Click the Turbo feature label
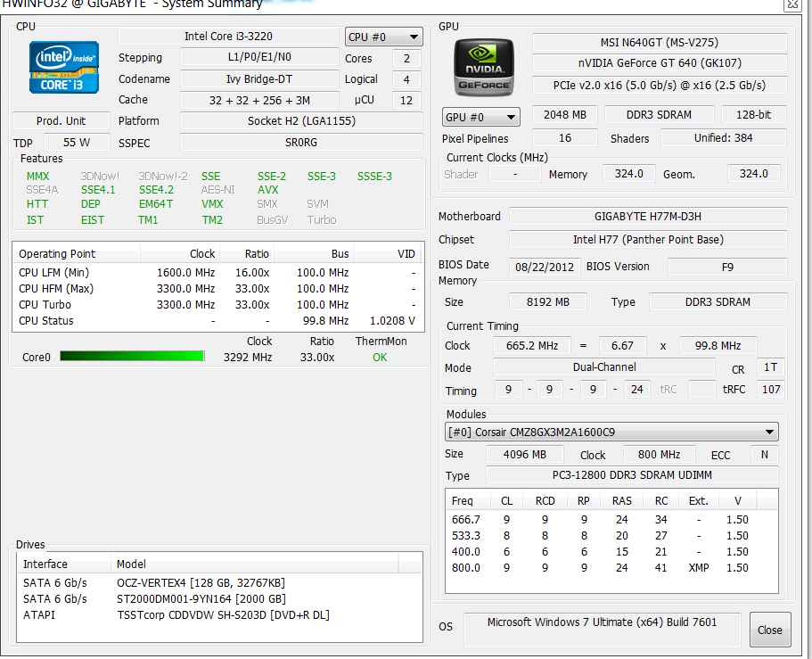This screenshot has width=812, height=659. (322, 219)
